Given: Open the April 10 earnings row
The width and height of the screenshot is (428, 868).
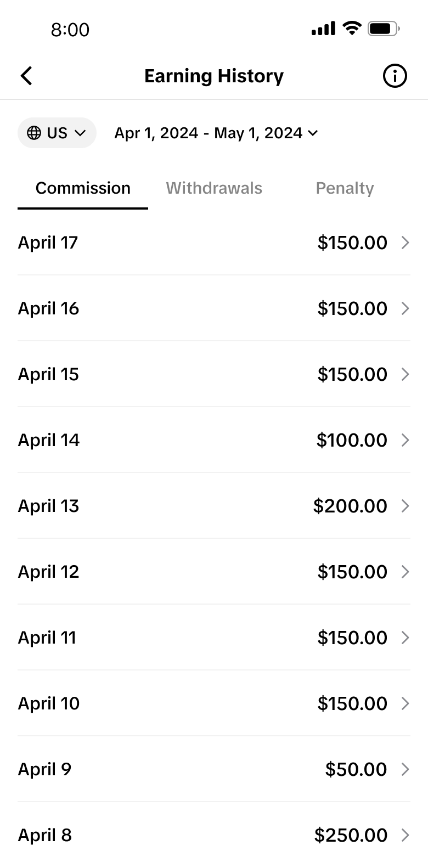Looking at the screenshot, I should pyautogui.click(x=214, y=703).
